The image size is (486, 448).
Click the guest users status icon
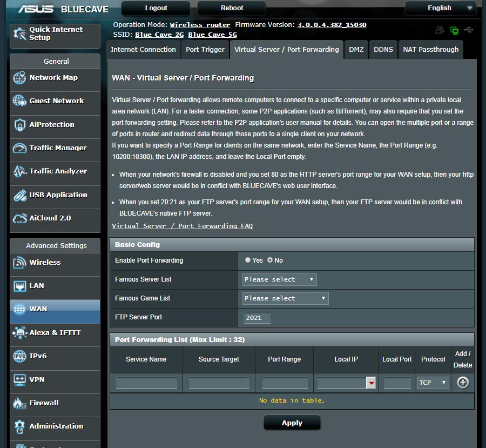click(440, 30)
